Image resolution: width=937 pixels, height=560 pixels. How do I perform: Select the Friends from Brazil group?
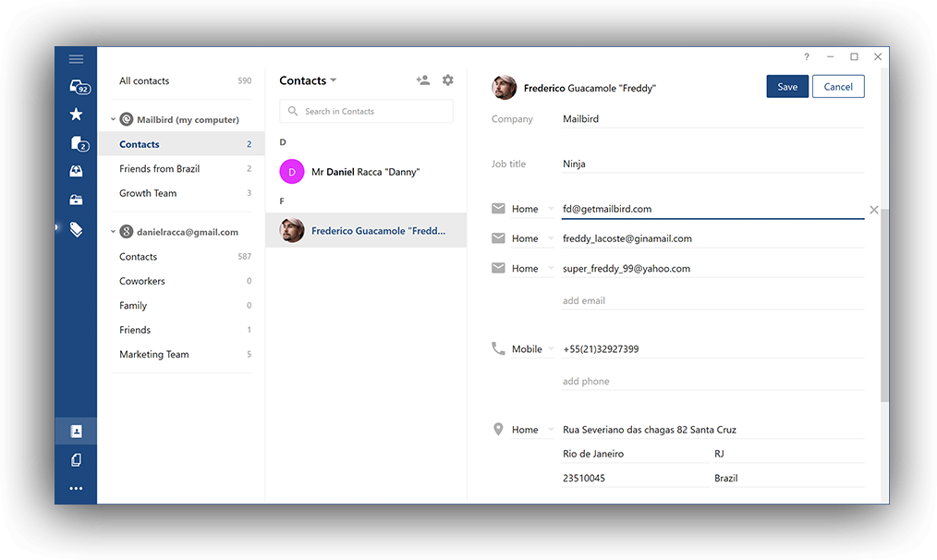pos(159,169)
